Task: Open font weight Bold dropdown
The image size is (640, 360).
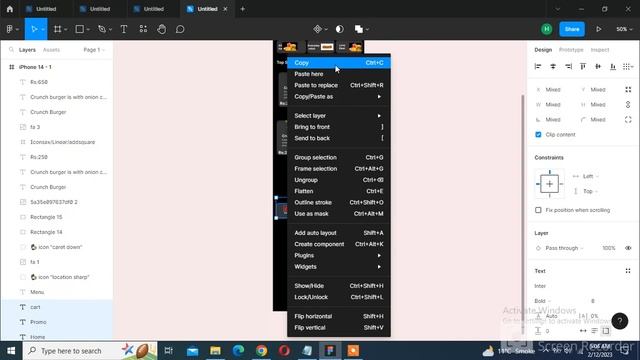Action: tap(542, 301)
